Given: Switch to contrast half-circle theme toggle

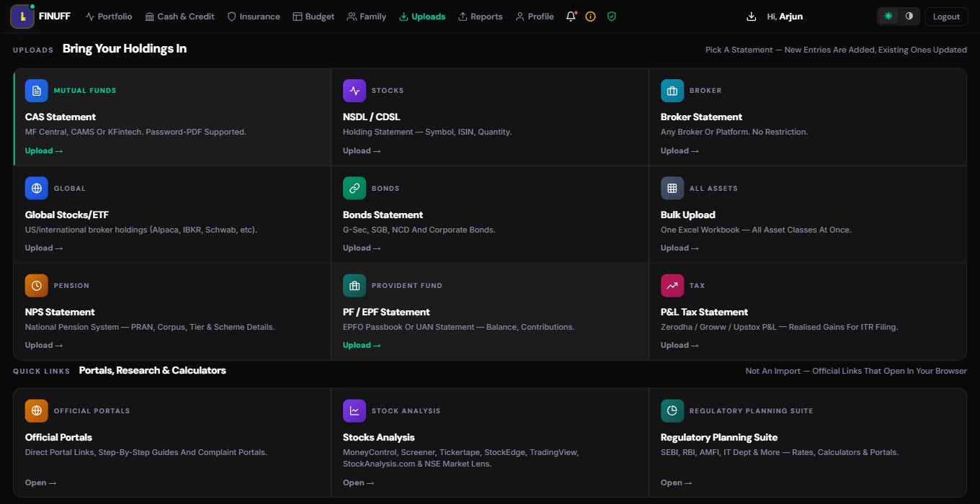Looking at the screenshot, I should point(909,17).
